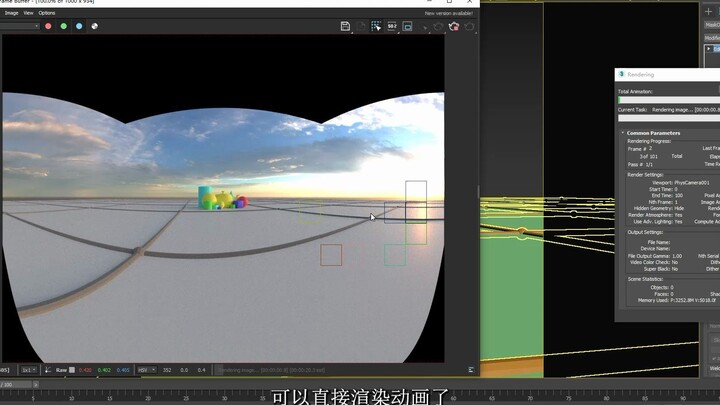The height and width of the screenshot is (405, 720).
Task: Toggle the blue channel circle
Action: (x=79, y=26)
